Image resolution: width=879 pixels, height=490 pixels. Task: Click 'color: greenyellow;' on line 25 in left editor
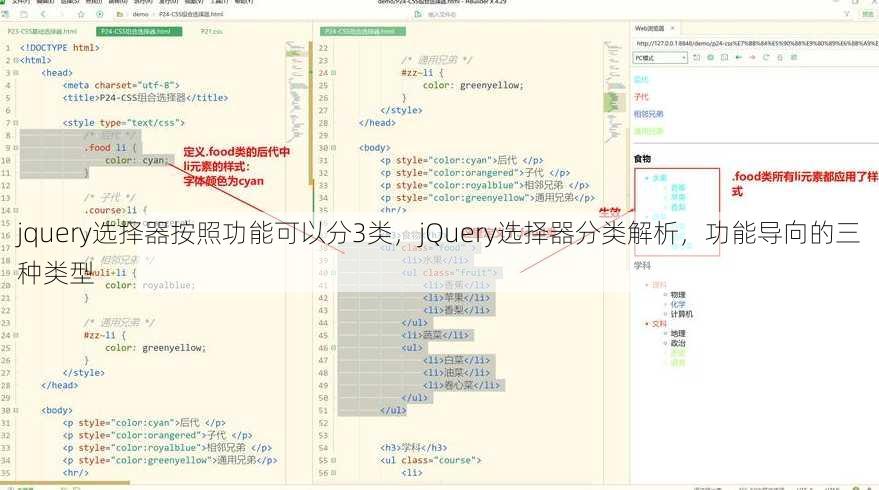click(155, 348)
